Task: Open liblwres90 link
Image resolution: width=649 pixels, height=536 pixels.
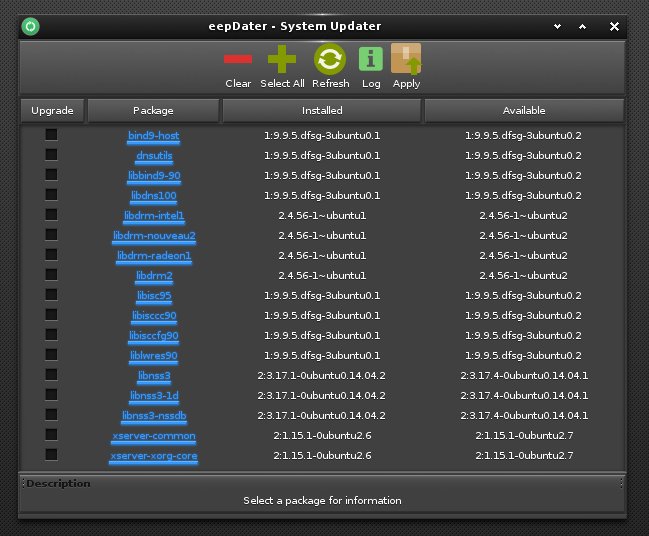Action: point(154,356)
